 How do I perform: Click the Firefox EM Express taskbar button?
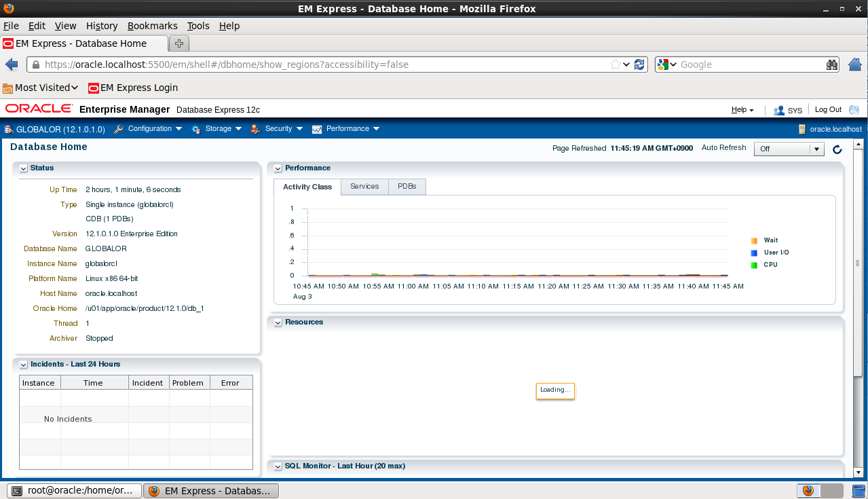(211, 490)
